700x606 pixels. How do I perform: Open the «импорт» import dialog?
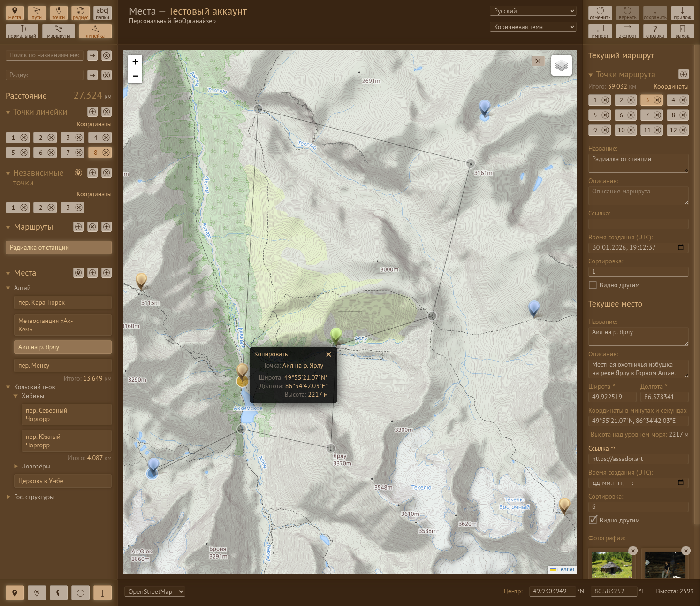tap(600, 31)
